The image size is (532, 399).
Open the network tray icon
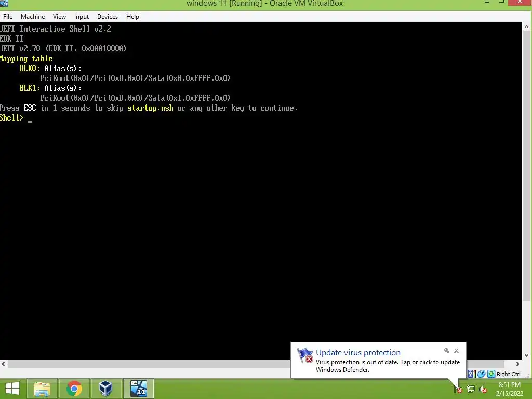point(471,389)
